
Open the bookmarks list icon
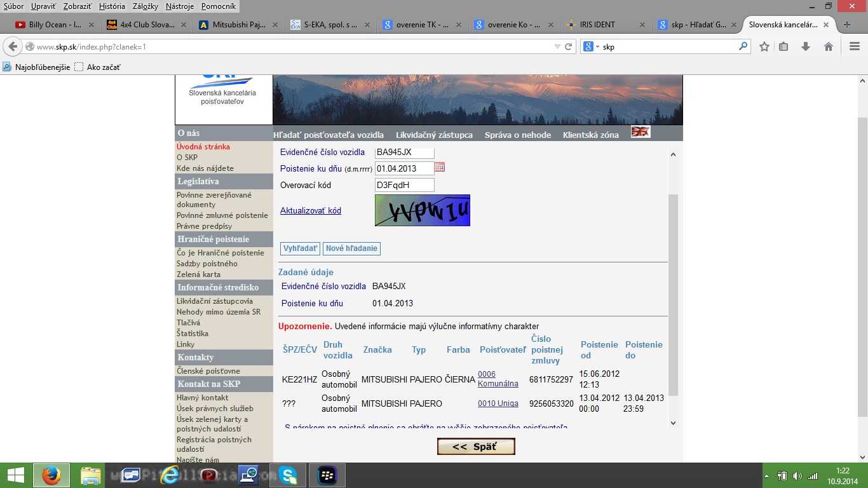tap(783, 46)
